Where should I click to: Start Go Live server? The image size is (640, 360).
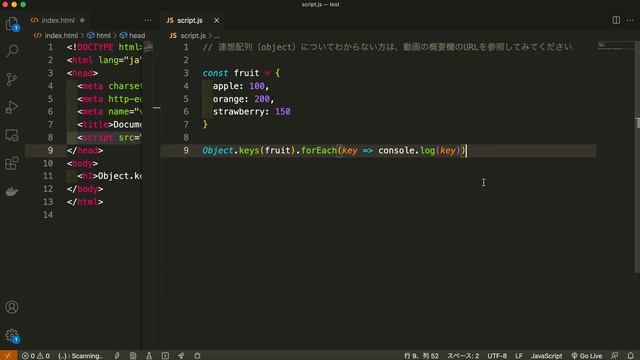pyautogui.click(x=587, y=356)
